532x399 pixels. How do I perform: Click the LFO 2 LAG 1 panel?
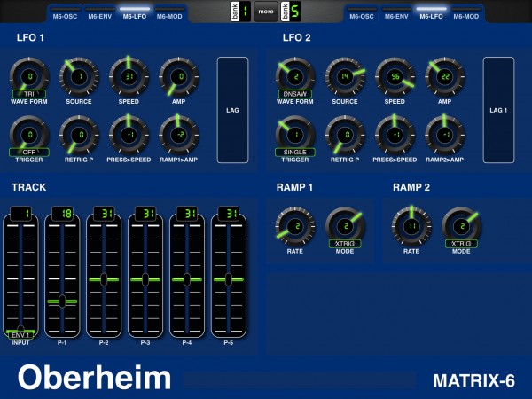coord(498,110)
